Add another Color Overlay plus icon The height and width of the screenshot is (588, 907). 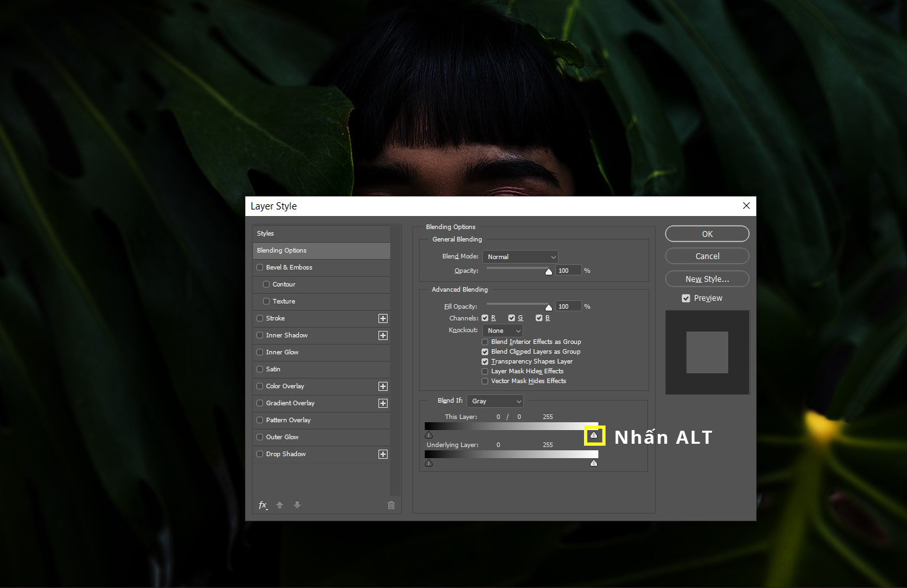click(383, 386)
